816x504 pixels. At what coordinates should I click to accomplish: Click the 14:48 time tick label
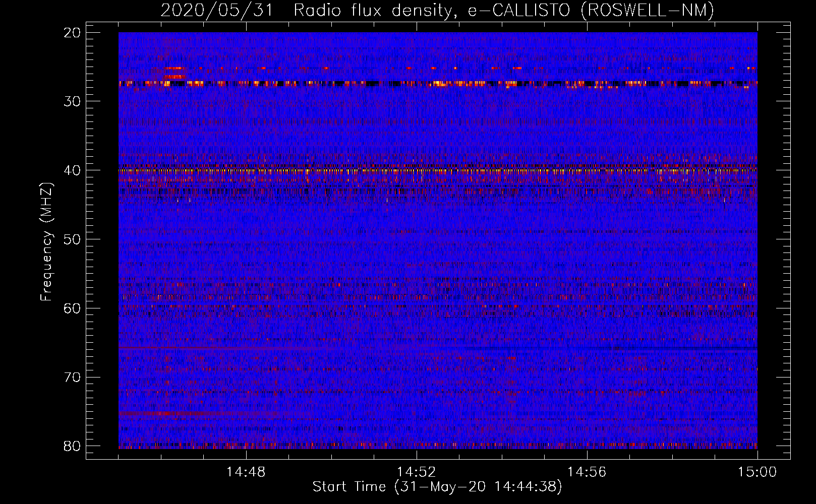tap(246, 472)
